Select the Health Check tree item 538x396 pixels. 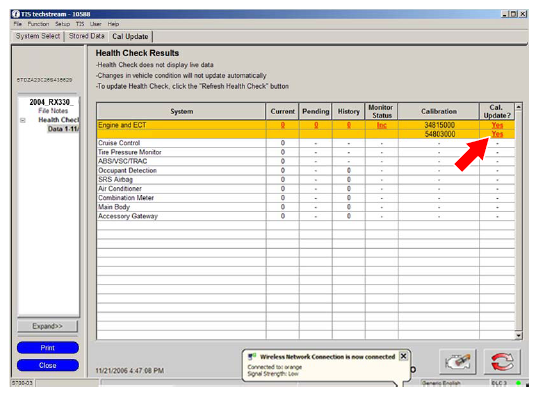pyautogui.click(x=58, y=120)
